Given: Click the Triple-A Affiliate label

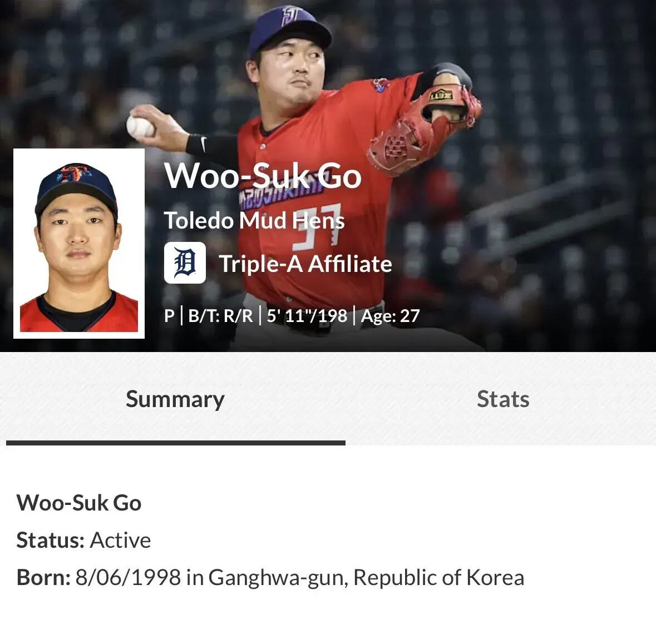Looking at the screenshot, I should pos(305,264).
